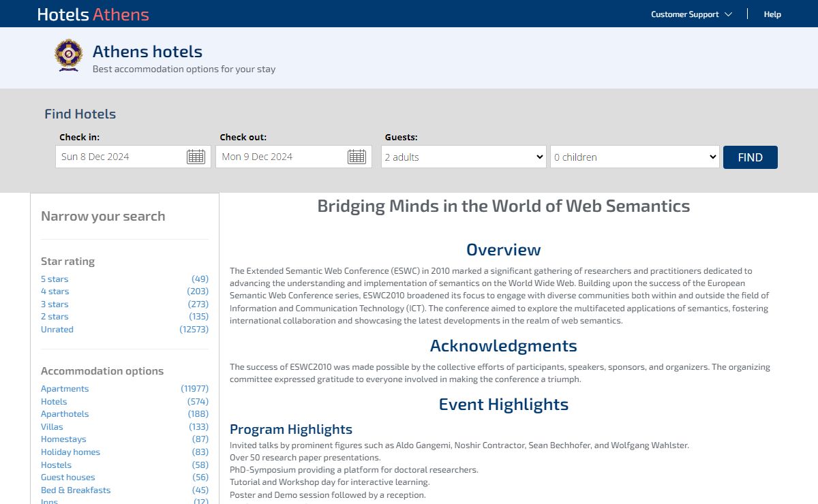Viewport: 818px width, 504px height.
Task: Expand the Customer Support menu
Action: 691,14
